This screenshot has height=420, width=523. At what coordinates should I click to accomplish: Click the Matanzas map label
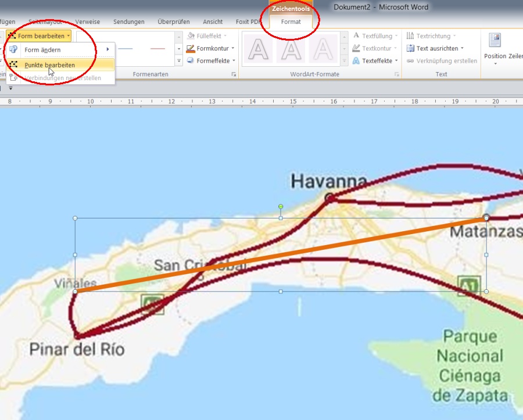coord(486,232)
